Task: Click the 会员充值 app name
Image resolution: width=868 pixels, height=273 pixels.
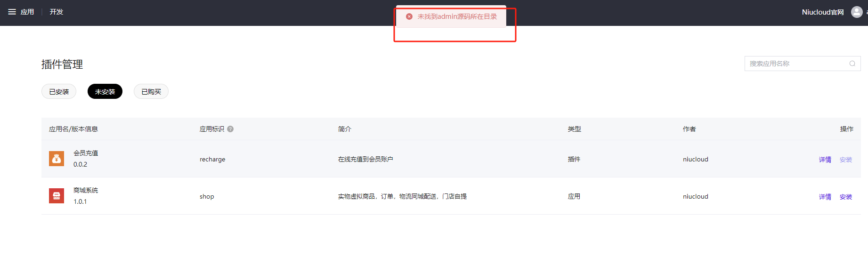Action: 86,153
